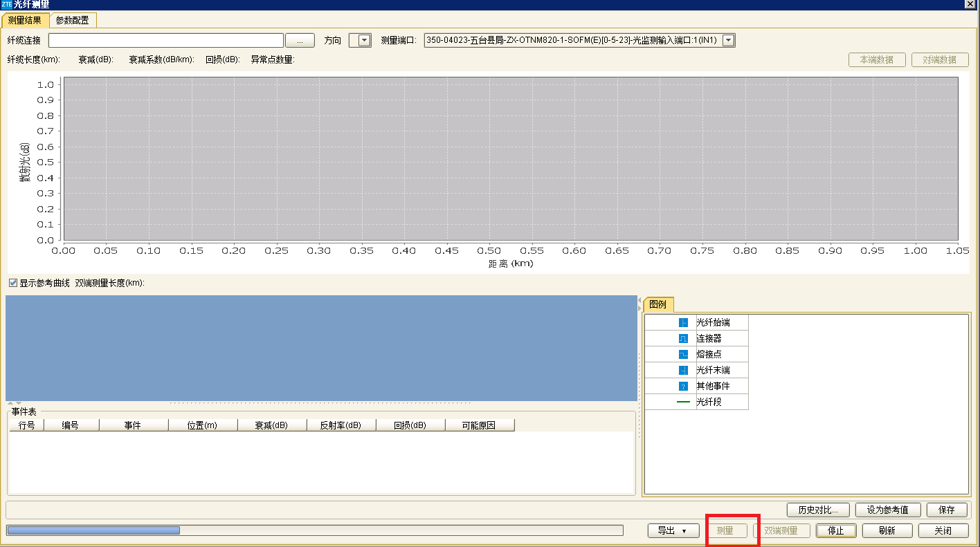Click the 熔接点 legend label
The width and height of the screenshot is (980, 547).
(709, 354)
